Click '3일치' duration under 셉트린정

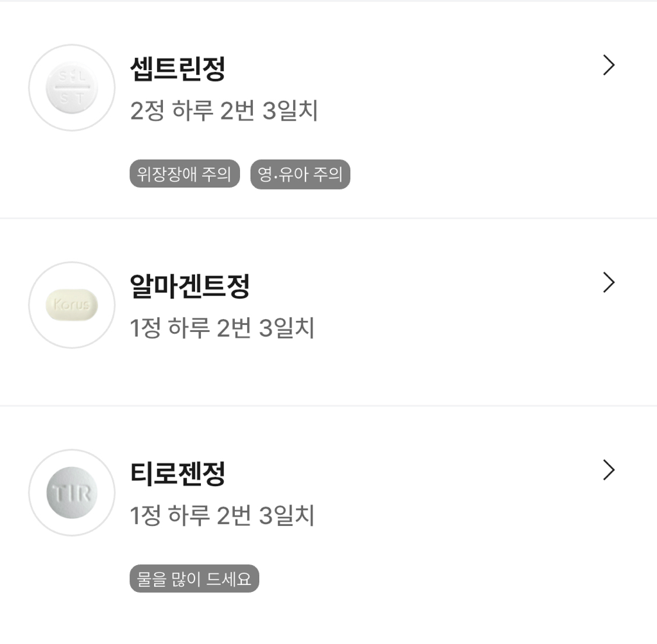291,111
